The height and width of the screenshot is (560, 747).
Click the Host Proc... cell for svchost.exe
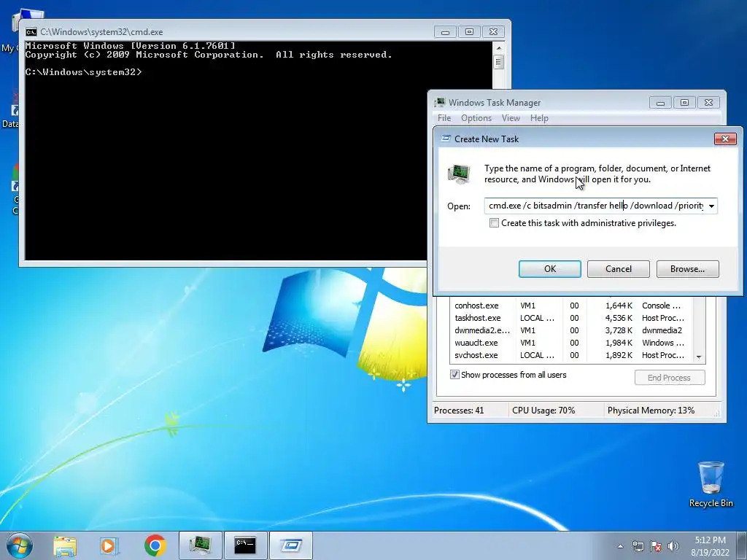click(x=662, y=355)
